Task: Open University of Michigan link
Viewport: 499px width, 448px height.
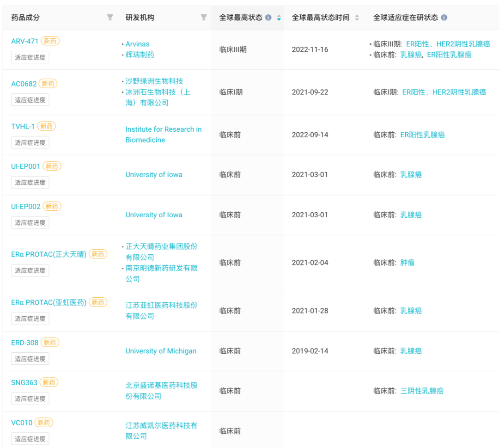Action: tap(161, 351)
